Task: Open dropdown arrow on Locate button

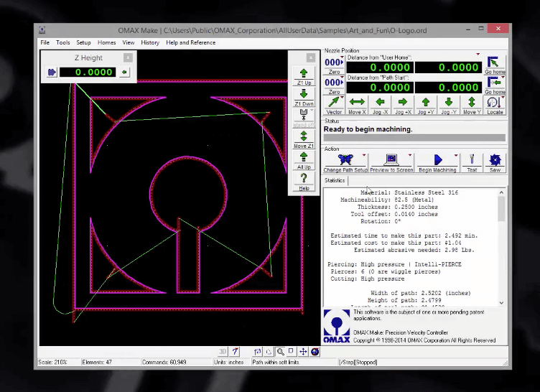Action: 503,98
